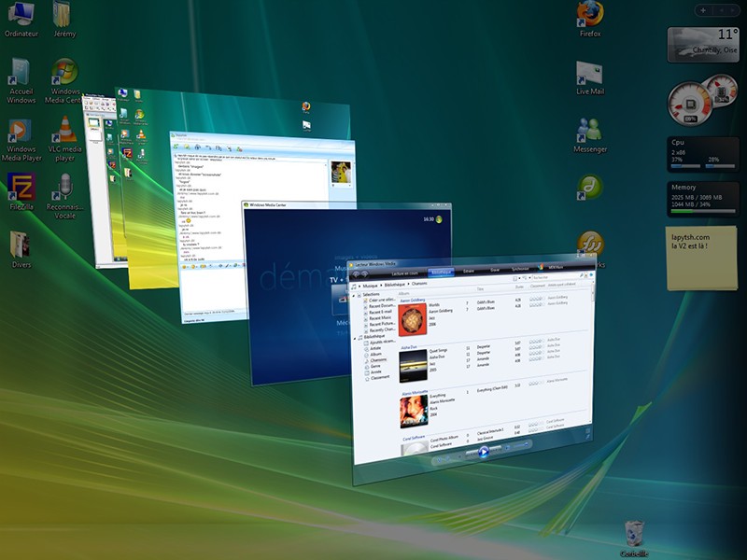Click the Play button in Media Player
The height and width of the screenshot is (560, 747).
pyautogui.click(x=483, y=452)
